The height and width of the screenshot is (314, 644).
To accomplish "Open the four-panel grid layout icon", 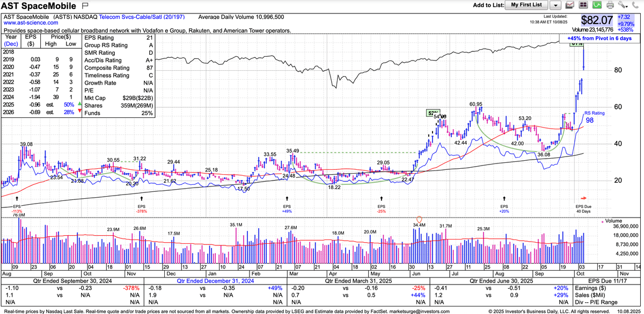I will tap(583, 5).
